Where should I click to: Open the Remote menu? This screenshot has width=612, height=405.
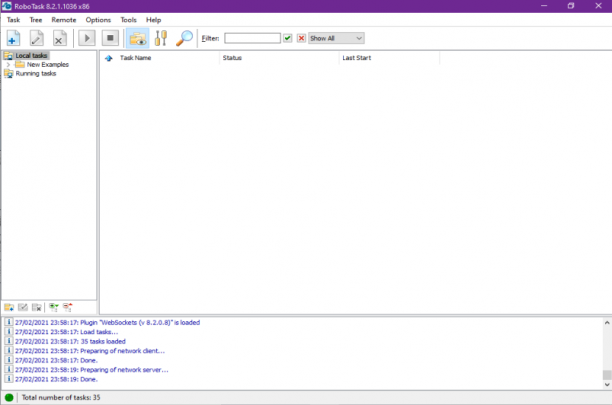(64, 20)
